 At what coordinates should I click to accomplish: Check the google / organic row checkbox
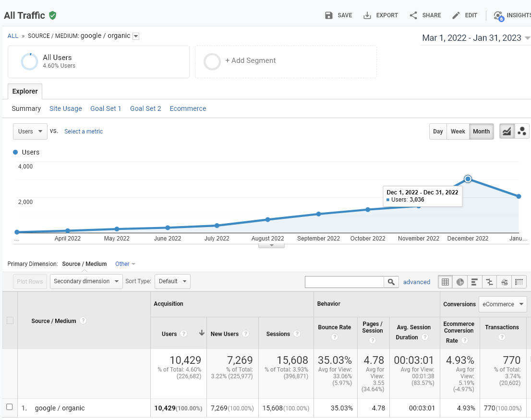pyautogui.click(x=10, y=407)
